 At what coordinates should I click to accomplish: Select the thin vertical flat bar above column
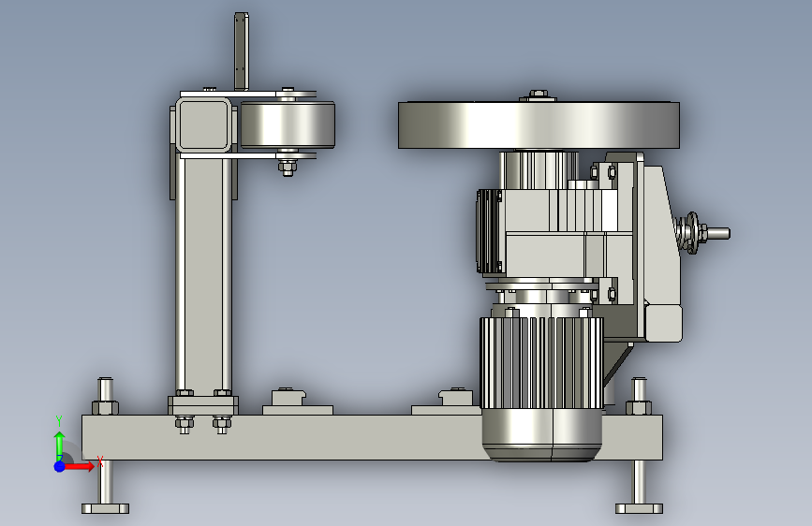tap(242, 51)
